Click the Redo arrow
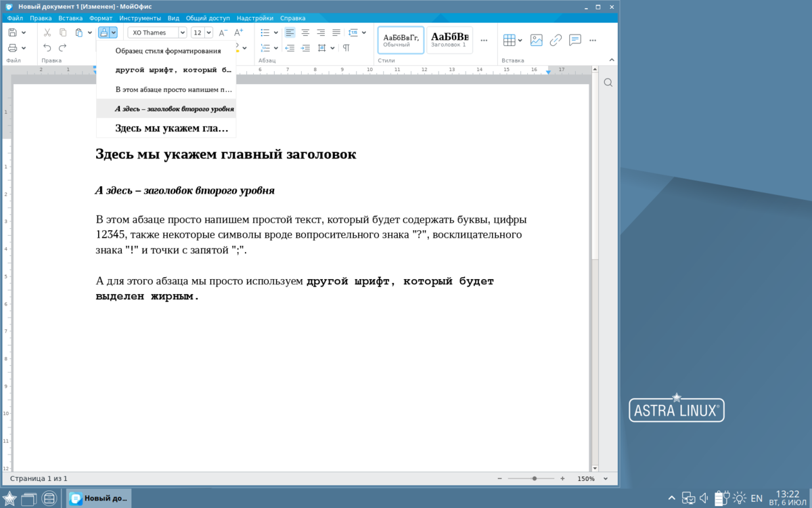812x508 pixels. (62, 47)
